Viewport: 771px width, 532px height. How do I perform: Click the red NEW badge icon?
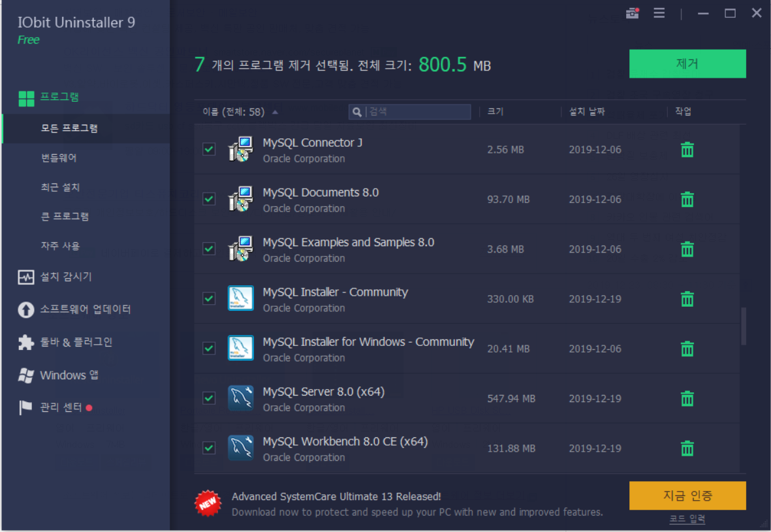tap(208, 503)
